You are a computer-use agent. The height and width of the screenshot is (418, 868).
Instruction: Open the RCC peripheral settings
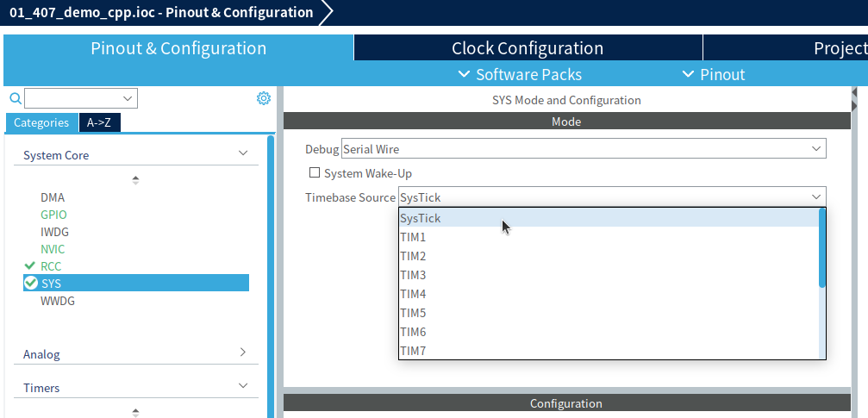[x=51, y=266]
